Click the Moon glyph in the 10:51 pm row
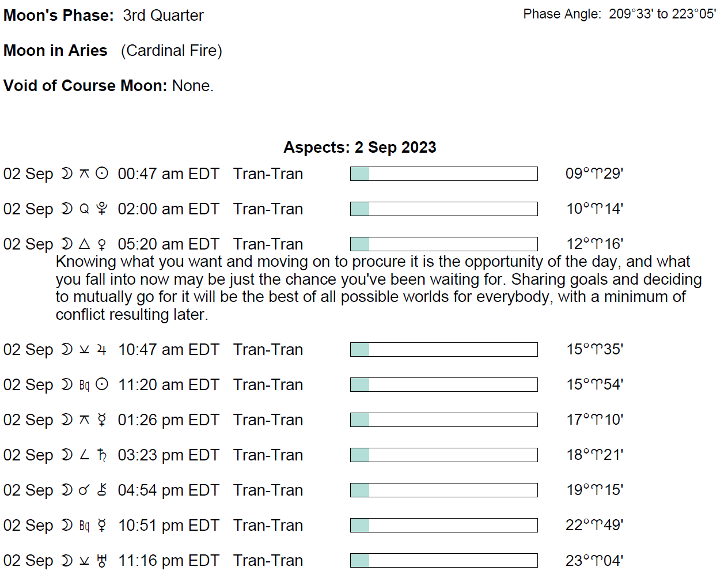Viewport: 728px width, 578px height. click(x=67, y=525)
